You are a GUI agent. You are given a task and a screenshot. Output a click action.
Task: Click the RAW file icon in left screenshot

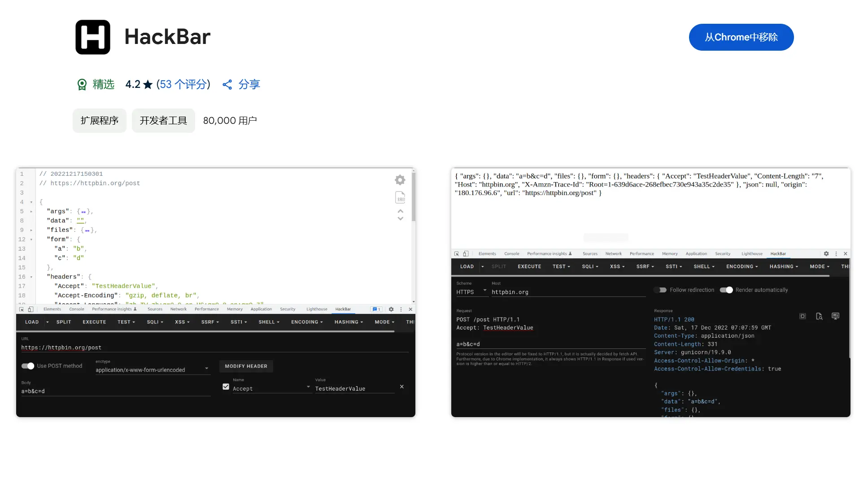coord(400,197)
